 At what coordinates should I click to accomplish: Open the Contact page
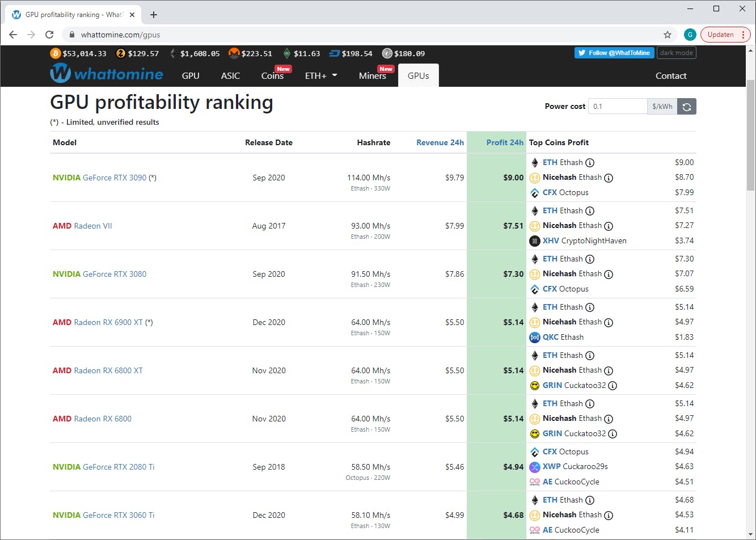pyautogui.click(x=671, y=75)
